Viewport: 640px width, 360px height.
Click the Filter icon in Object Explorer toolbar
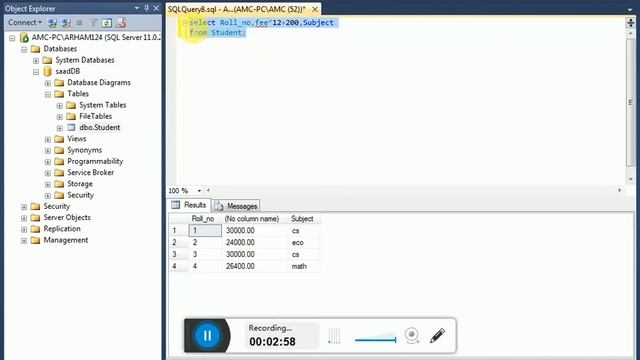pos(94,23)
